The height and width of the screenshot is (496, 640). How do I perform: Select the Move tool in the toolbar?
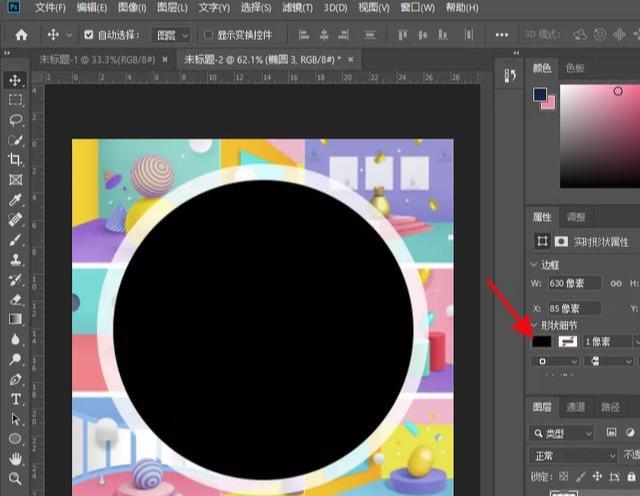coord(16,80)
